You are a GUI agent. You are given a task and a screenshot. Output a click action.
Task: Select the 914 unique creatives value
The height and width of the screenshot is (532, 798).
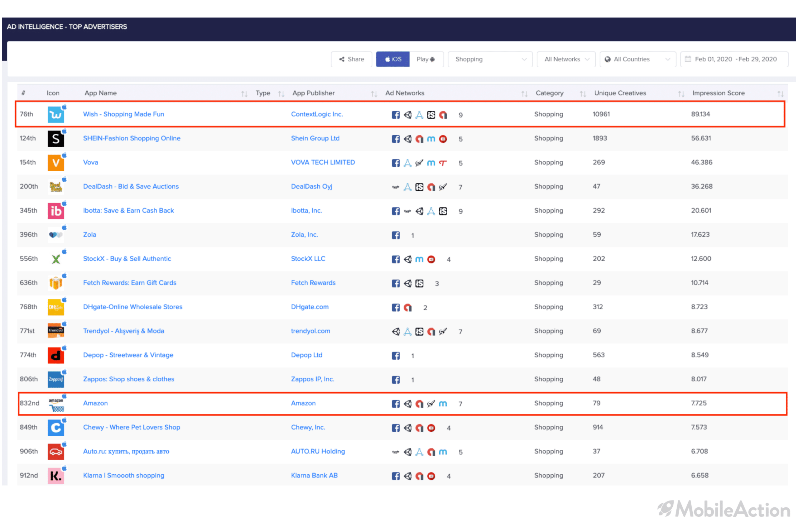pos(598,428)
